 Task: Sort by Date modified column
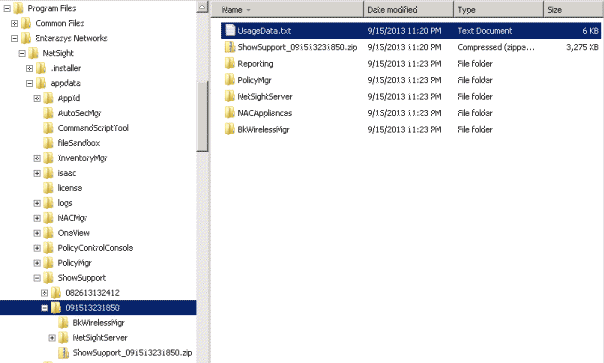coord(409,10)
